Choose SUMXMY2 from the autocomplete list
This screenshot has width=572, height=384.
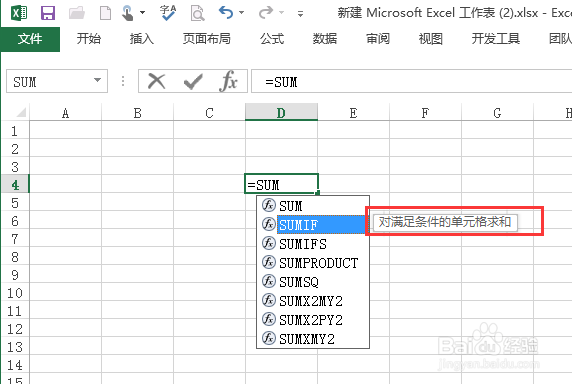313,338
